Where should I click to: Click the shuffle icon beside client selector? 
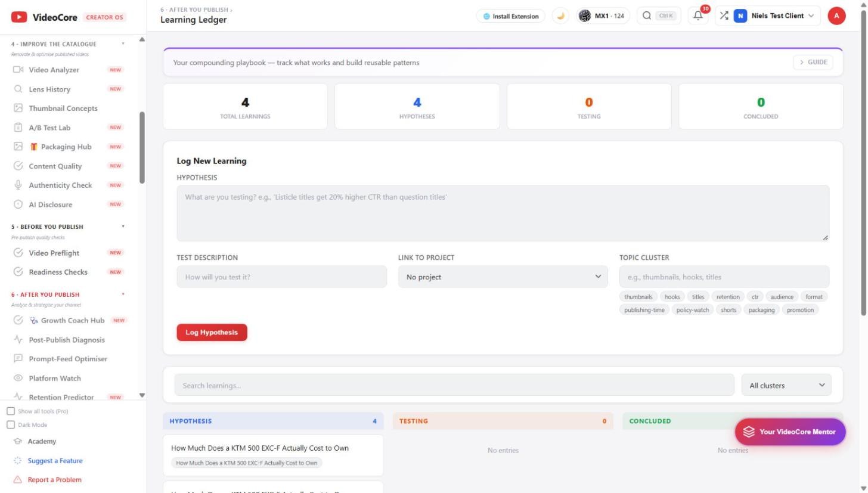[x=724, y=16]
